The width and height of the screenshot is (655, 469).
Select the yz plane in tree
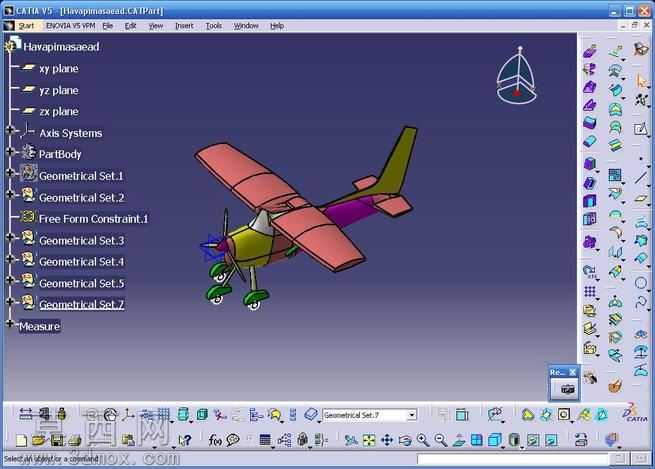[x=59, y=90]
